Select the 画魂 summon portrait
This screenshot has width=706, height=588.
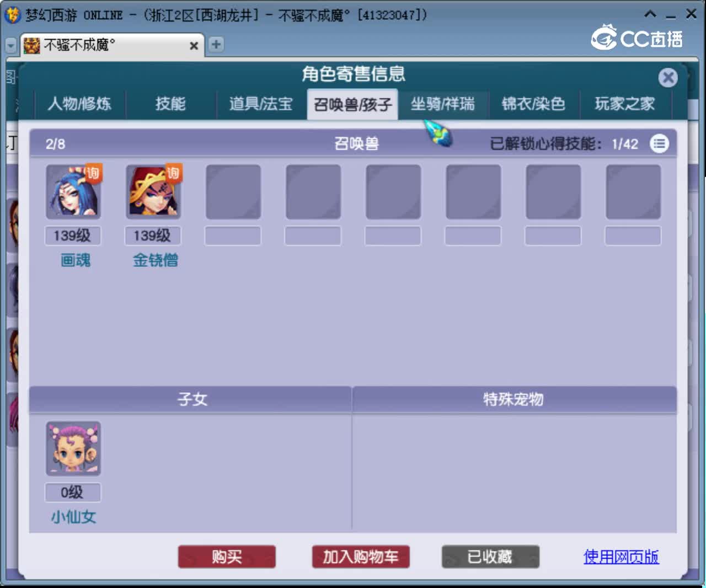tap(73, 191)
